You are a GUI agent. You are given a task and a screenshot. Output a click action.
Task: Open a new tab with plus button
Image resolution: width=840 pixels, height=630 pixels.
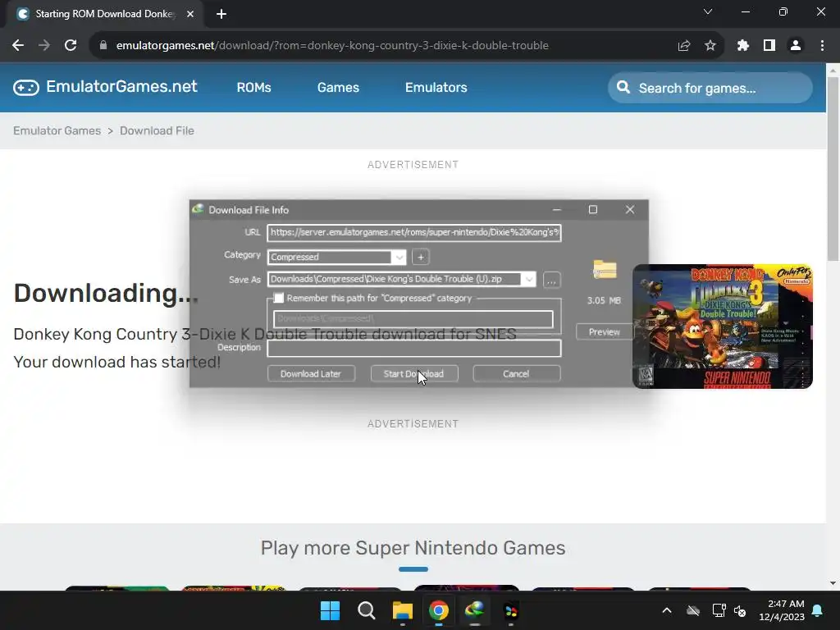221,14
